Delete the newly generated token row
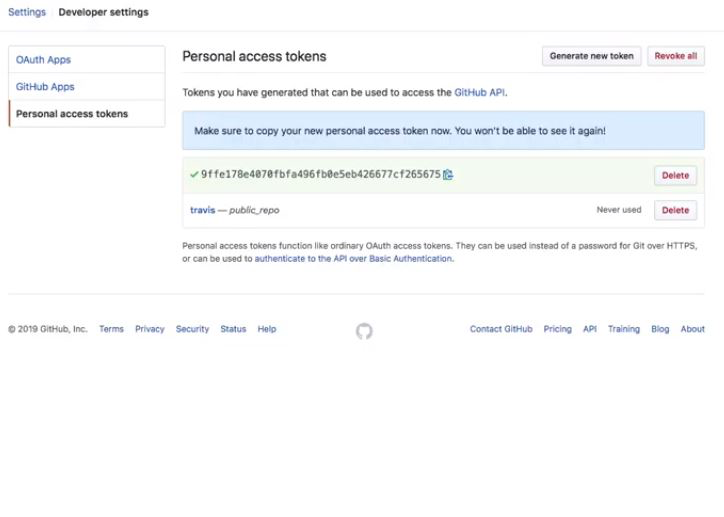Image resolution: width=724 pixels, height=517 pixels. (675, 175)
